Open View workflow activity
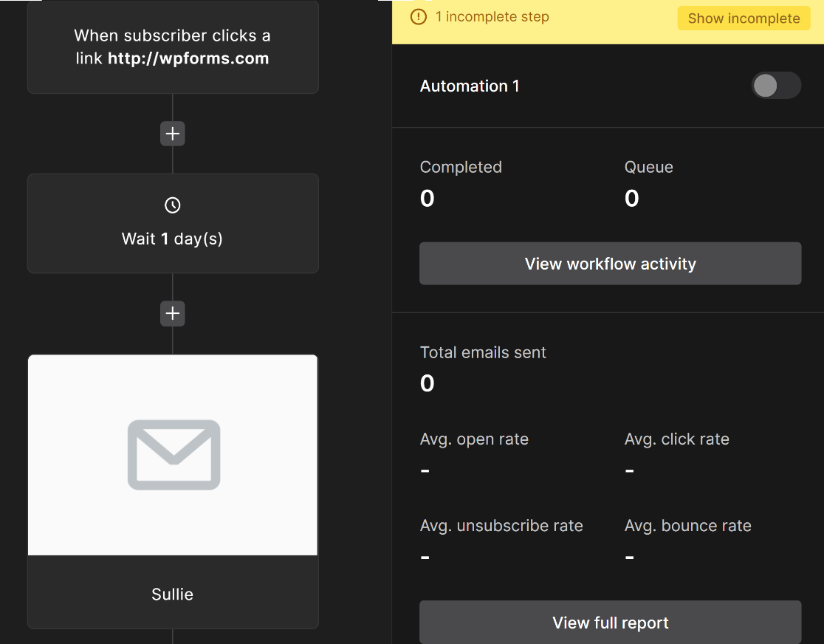The height and width of the screenshot is (644, 824). pyautogui.click(x=610, y=264)
